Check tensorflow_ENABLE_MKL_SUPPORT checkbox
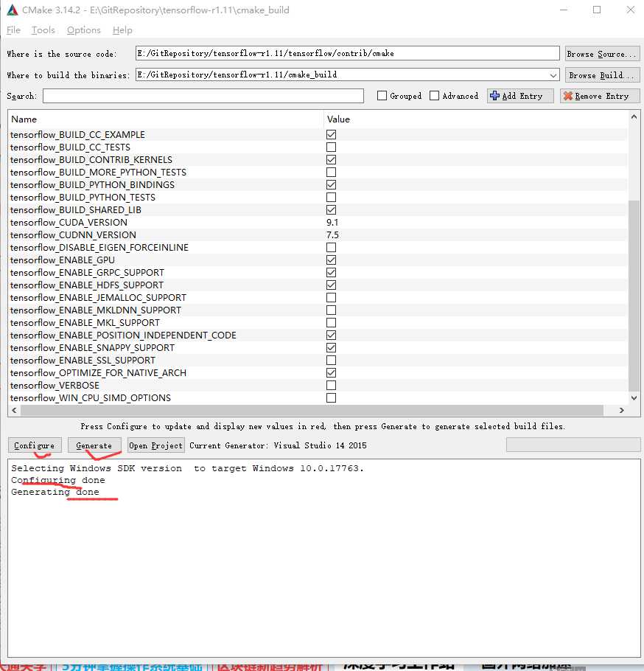The height and width of the screenshot is (671, 644). (x=331, y=322)
